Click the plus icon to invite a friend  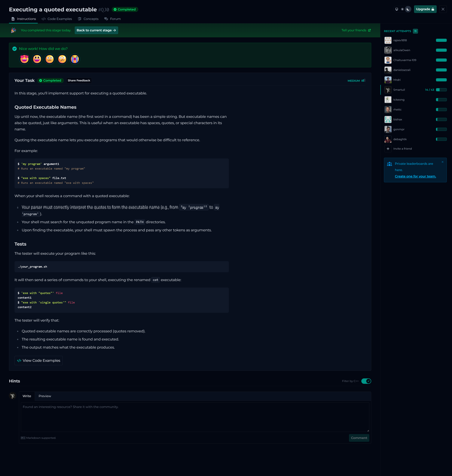388,149
